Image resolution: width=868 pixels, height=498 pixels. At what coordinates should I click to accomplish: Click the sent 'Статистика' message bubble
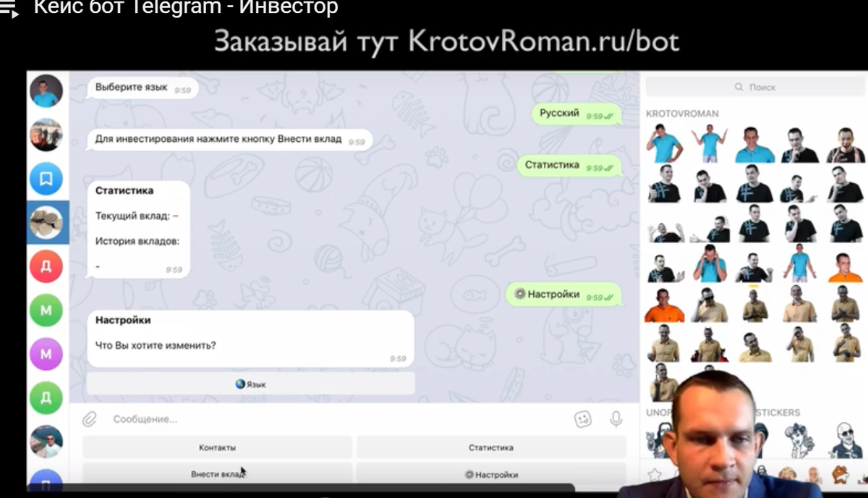pos(569,165)
